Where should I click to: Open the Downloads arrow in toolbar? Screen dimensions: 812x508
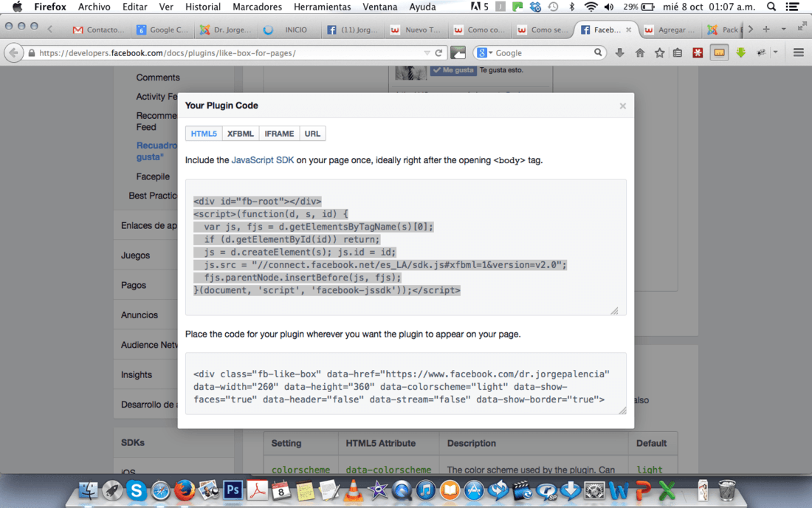pos(619,53)
